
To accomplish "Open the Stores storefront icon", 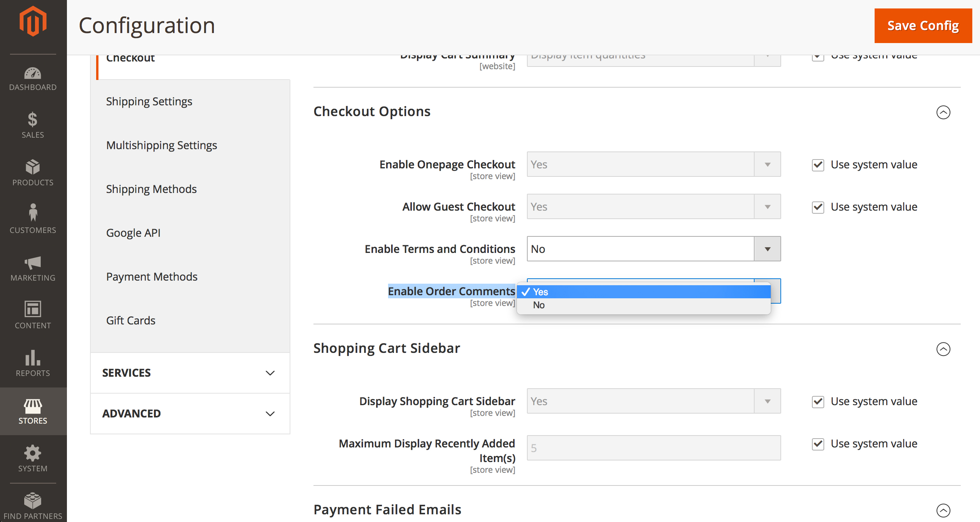I will tap(33, 406).
